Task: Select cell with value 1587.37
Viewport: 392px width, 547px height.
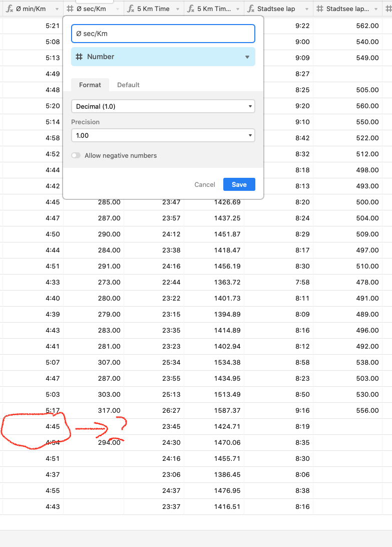Action: [x=214, y=410]
